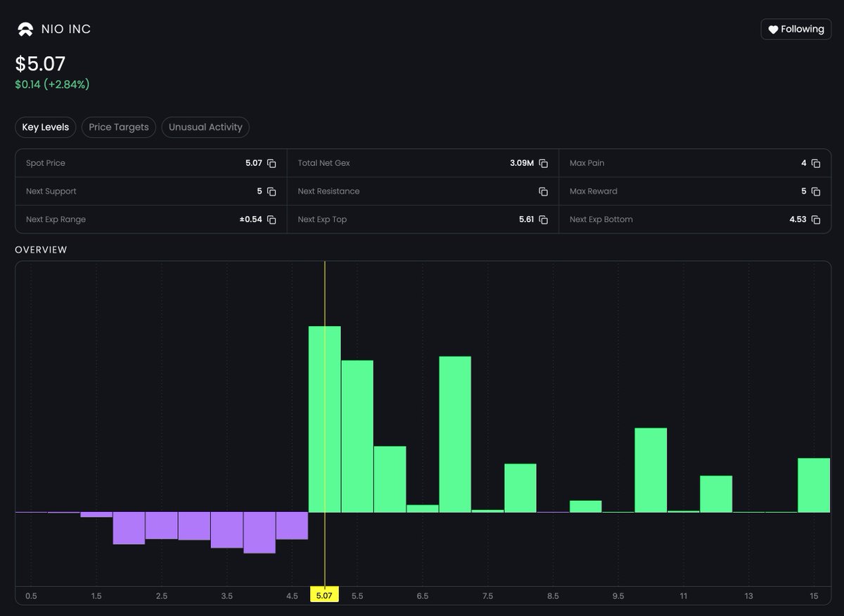
Task: Select the green bar at strike 6
Action: pyautogui.click(x=390, y=479)
